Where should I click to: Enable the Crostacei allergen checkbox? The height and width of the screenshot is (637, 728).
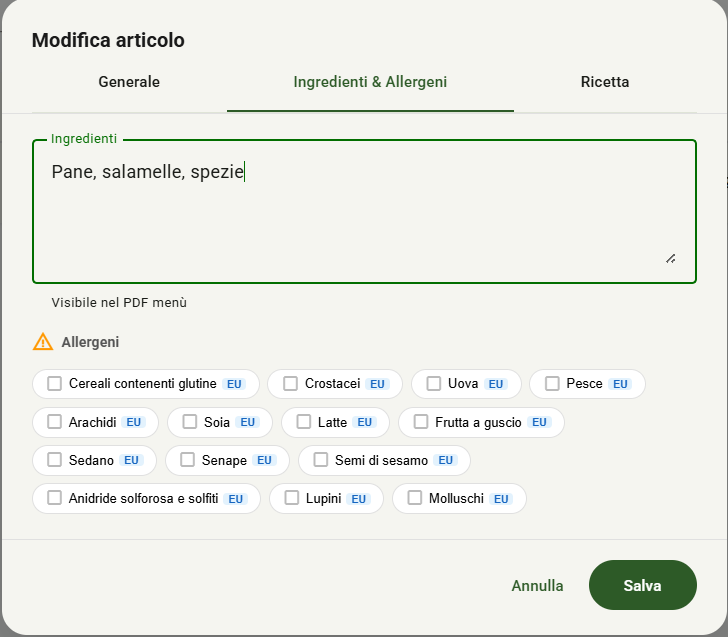290,384
